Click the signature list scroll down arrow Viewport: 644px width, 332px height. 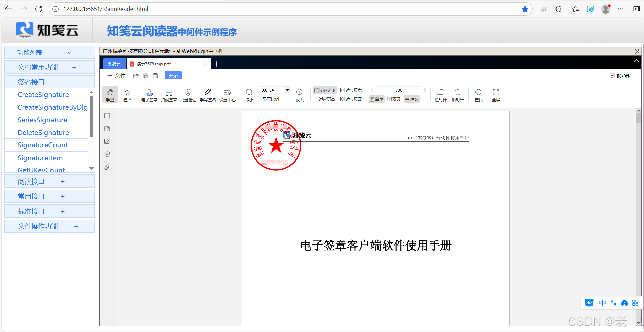[x=91, y=168]
